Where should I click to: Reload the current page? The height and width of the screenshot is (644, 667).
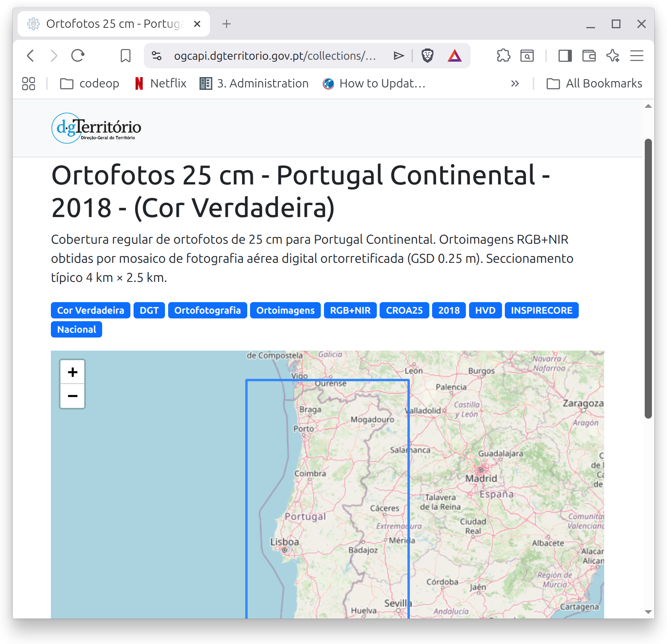click(78, 56)
